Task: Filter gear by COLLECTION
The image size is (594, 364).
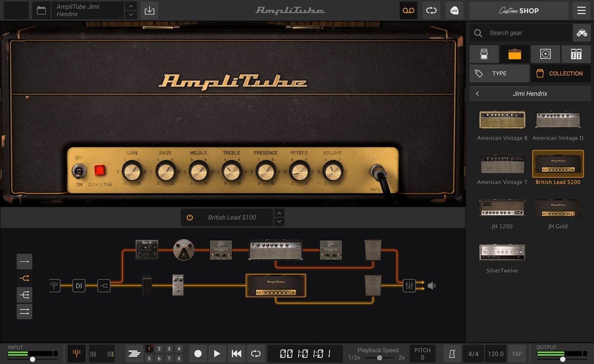Action: (561, 73)
